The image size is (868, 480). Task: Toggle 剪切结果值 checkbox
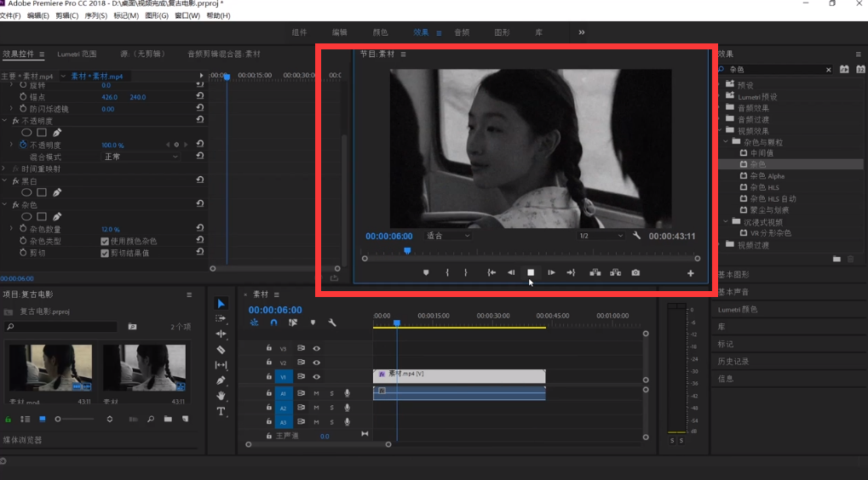pyautogui.click(x=105, y=254)
